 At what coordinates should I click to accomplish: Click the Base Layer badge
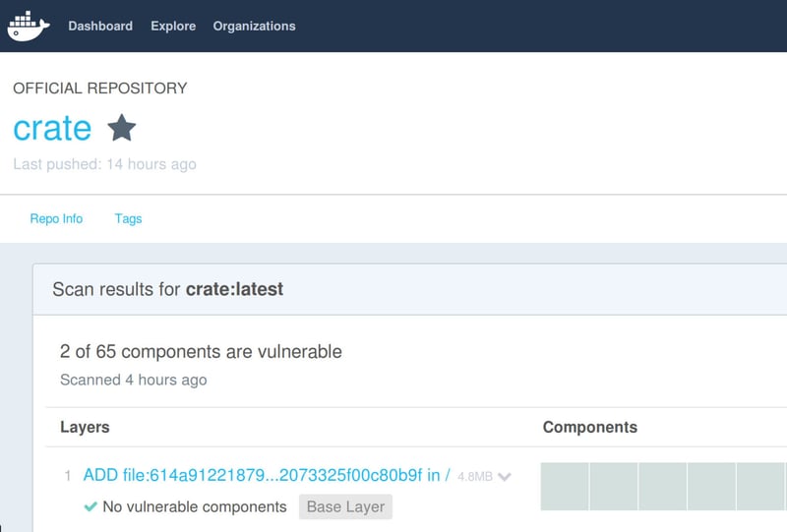[345, 506]
